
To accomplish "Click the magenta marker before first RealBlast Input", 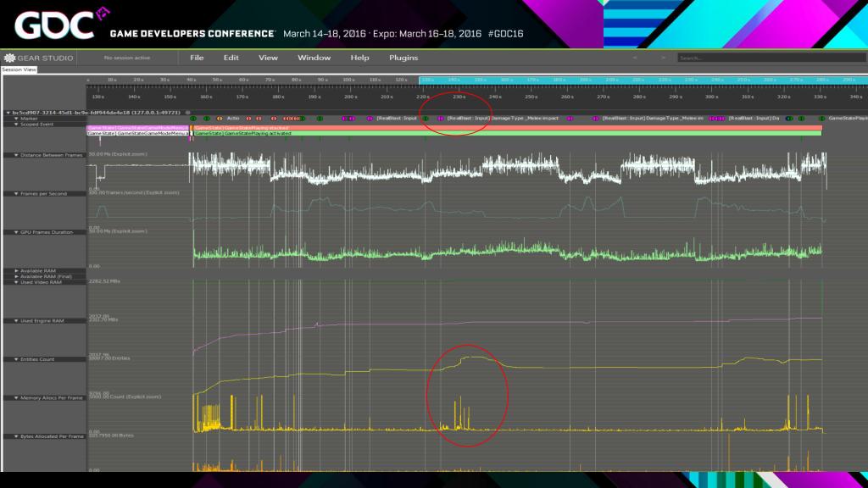I will (371, 118).
